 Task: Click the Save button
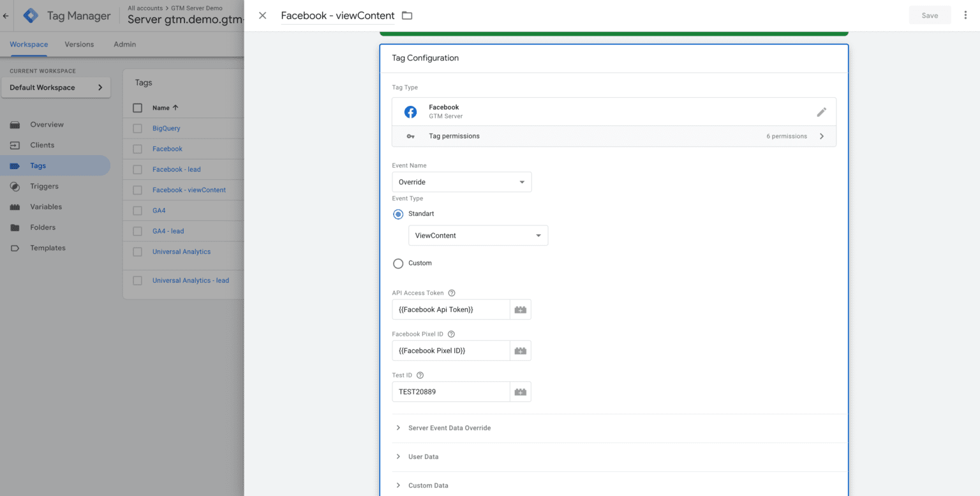[930, 15]
